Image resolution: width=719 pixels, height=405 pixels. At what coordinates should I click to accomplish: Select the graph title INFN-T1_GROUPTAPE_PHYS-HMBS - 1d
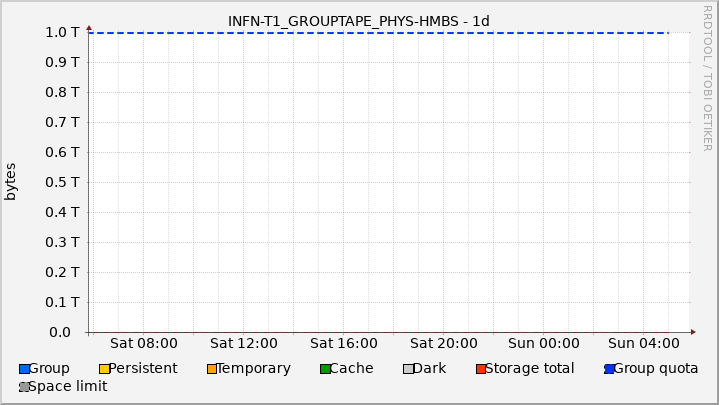(359, 21)
